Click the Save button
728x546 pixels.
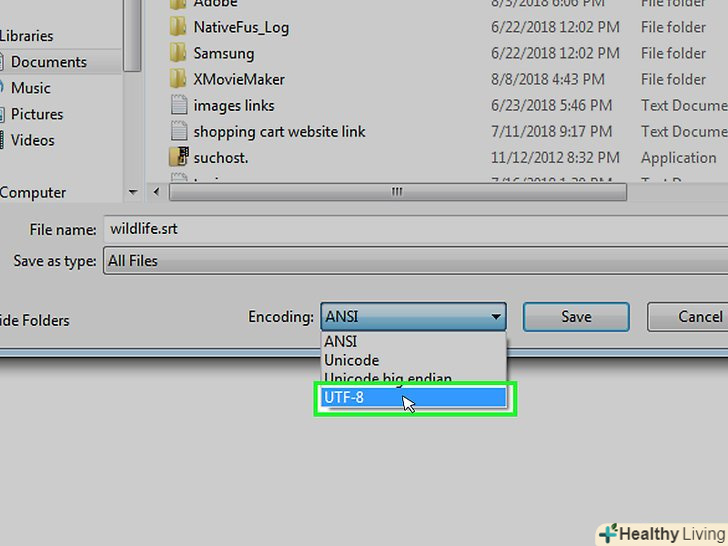[x=576, y=317]
